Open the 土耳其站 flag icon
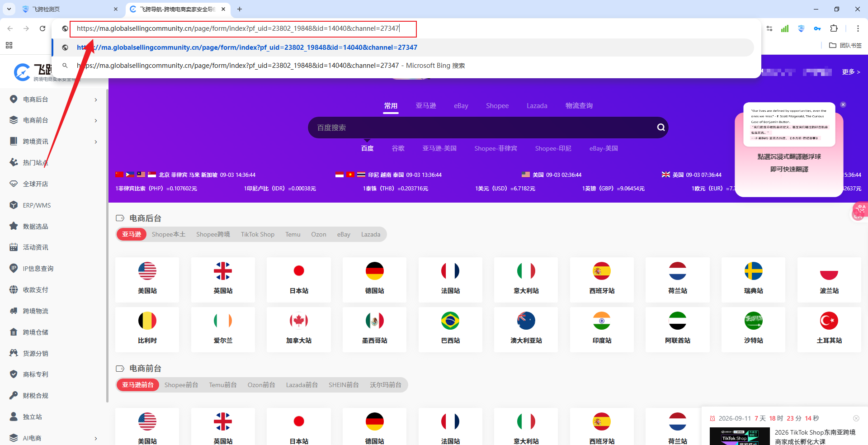The width and height of the screenshot is (868, 445). [x=829, y=321]
